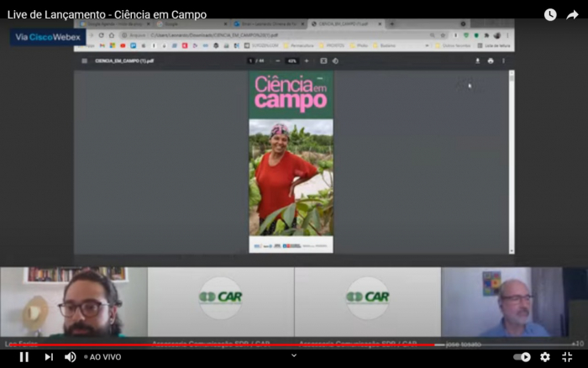Pause the live video
This screenshot has width=588, height=368.
tap(24, 357)
